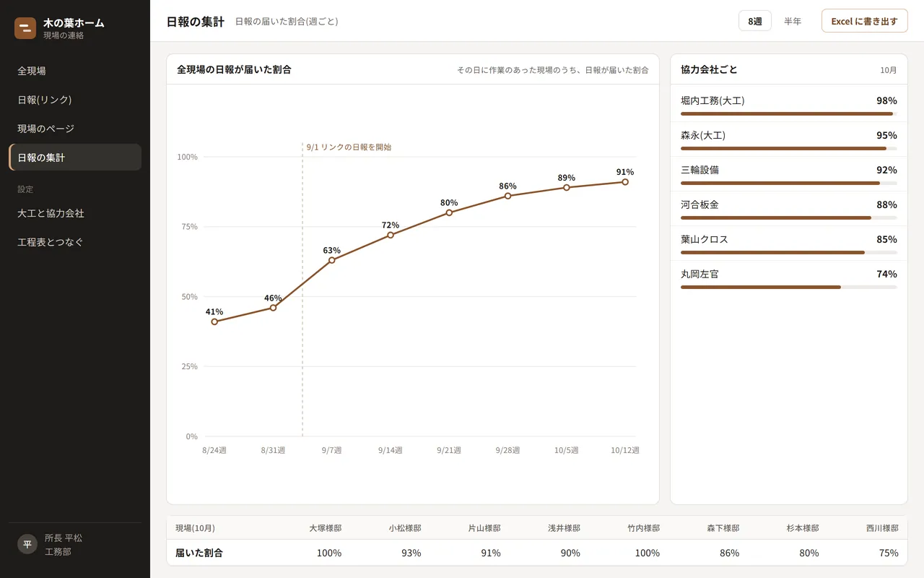Open 大工と協力会社 settings

coord(75,213)
